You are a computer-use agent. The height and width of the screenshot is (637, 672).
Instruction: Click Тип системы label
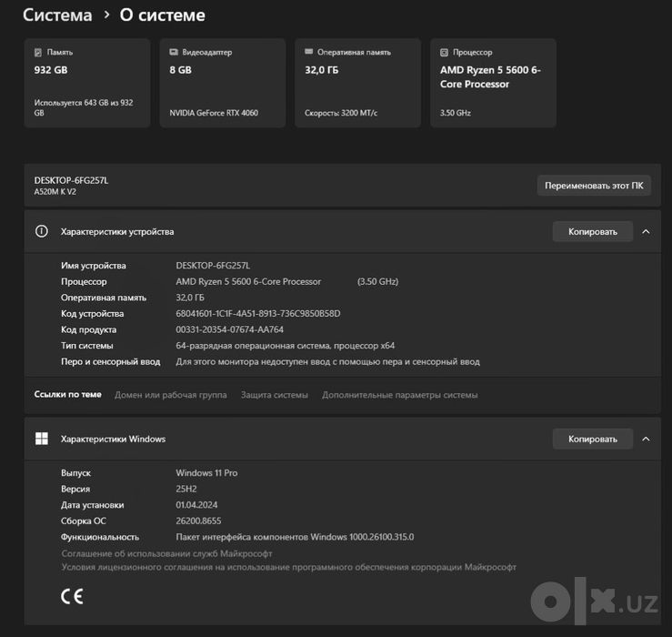tap(87, 345)
